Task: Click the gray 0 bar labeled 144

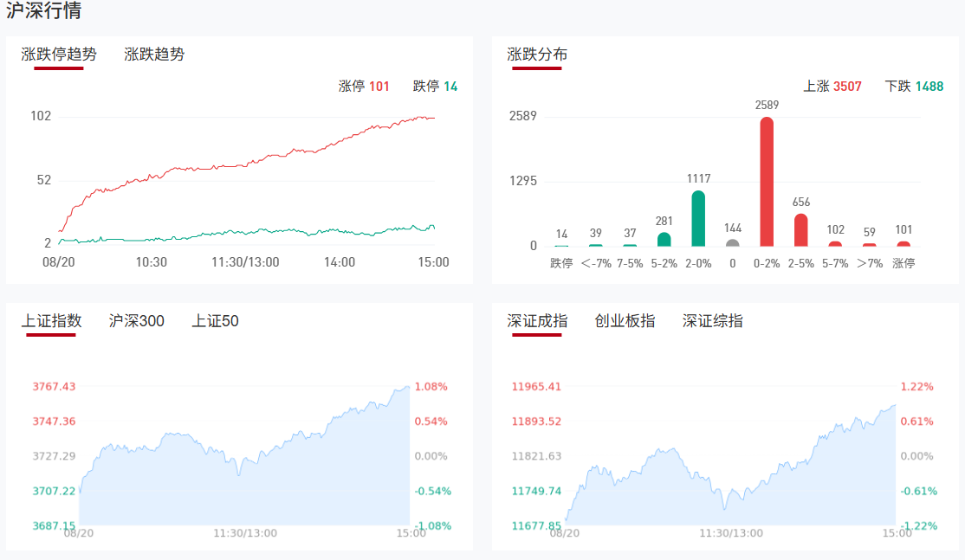Action: pyautogui.click(x=733, y=243)
